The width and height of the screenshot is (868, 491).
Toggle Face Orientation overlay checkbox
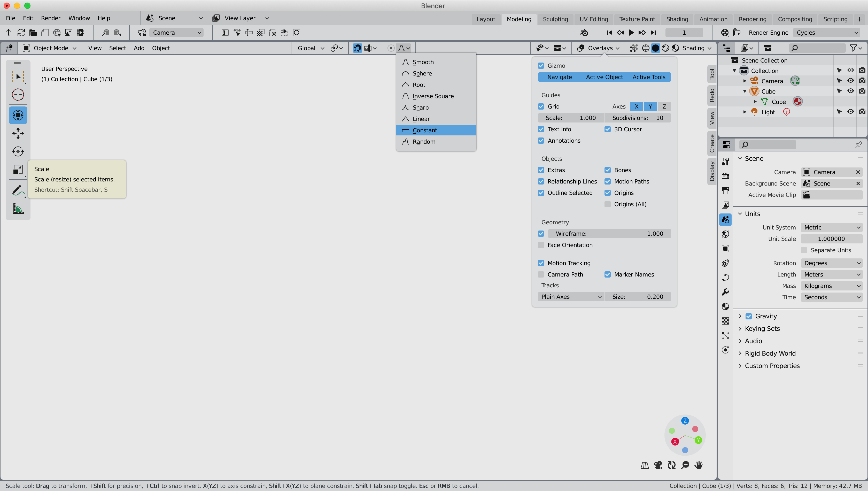[x=541, y=245]
